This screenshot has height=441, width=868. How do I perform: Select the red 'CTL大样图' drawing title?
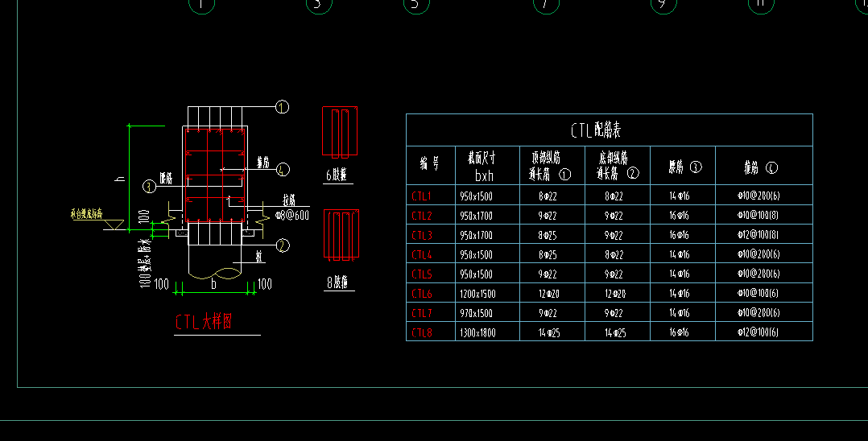[204, 321]
